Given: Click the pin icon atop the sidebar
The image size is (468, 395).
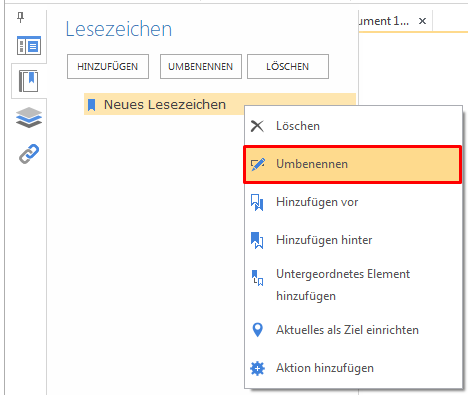Looking at the screenshot, I should [x=21, y=17].
